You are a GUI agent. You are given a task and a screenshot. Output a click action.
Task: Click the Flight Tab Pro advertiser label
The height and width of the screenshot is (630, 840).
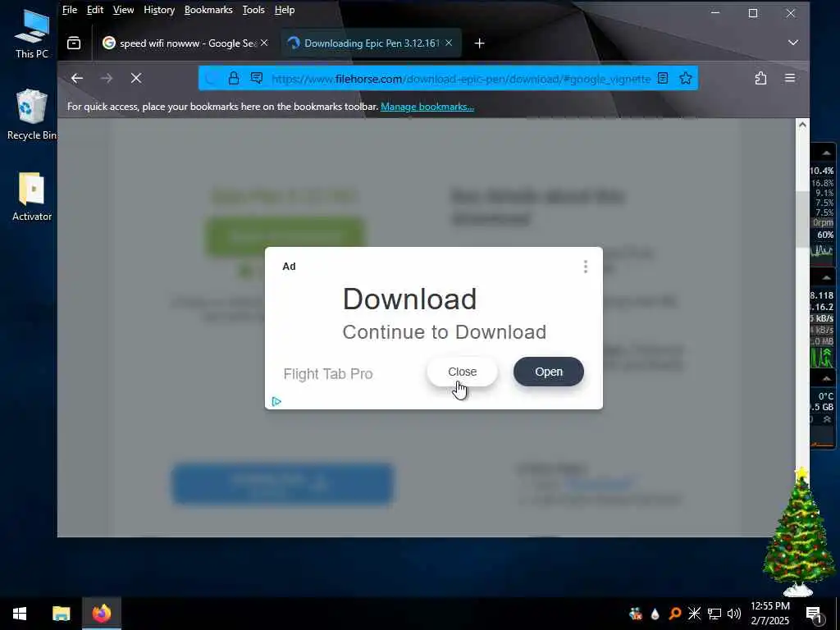328,374
